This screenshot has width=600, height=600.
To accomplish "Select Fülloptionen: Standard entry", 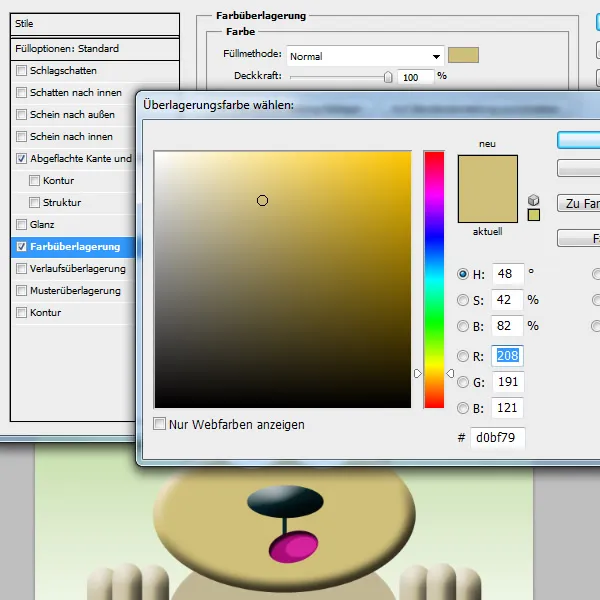I will coord(95,49).
